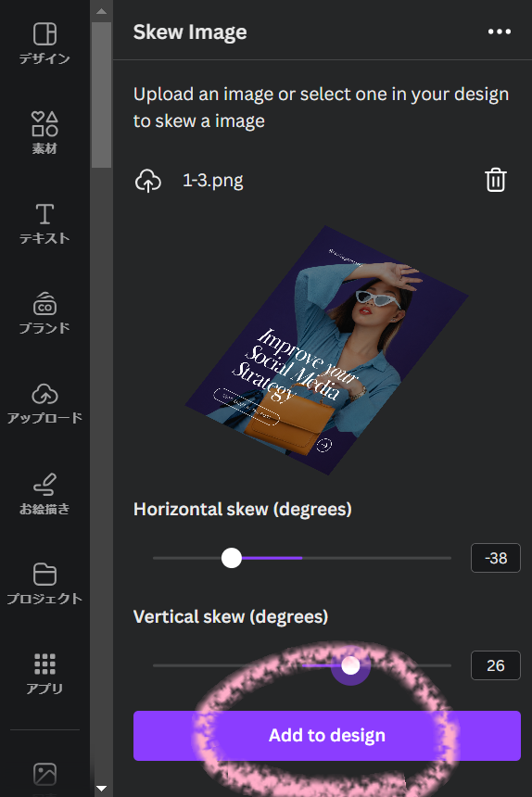This screenshot has height=797, width=532.
Task: Open the アプリ (Apps) panel
Action: 44,674
